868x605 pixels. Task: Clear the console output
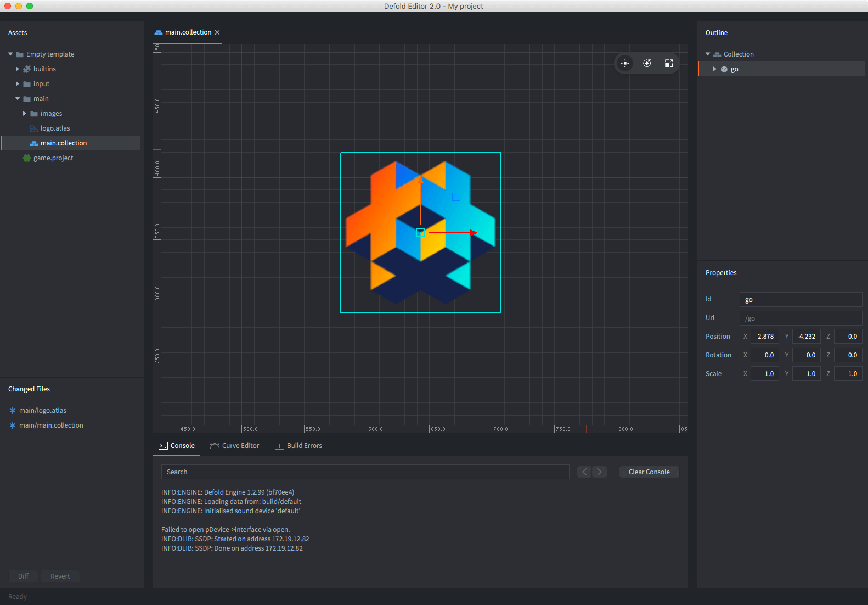pos(649,472)
